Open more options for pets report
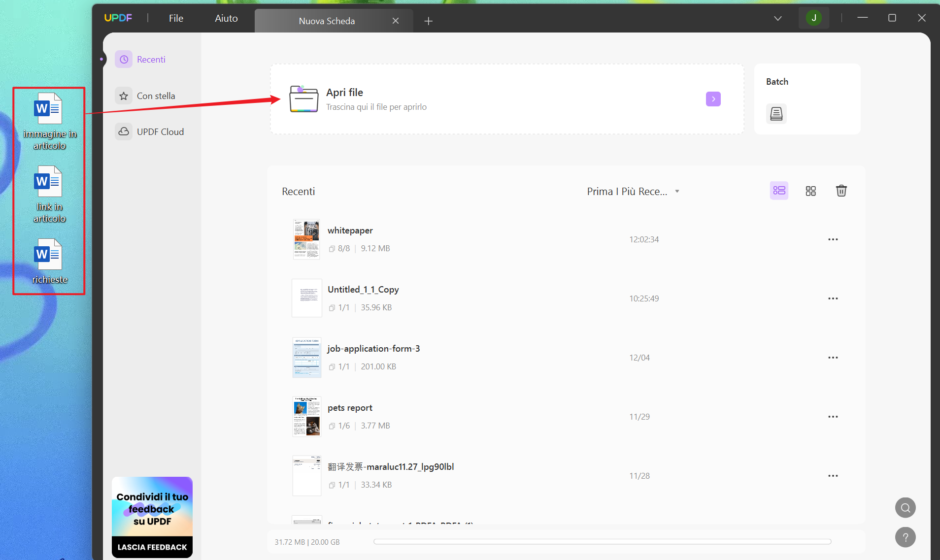The width and height of the screenshot is (940, 560). (x=833, y=417)
